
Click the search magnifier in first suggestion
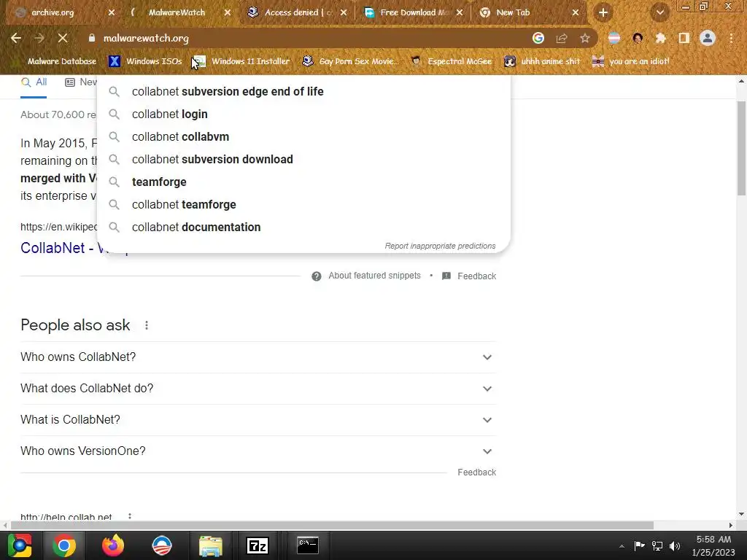click(114, 91)
